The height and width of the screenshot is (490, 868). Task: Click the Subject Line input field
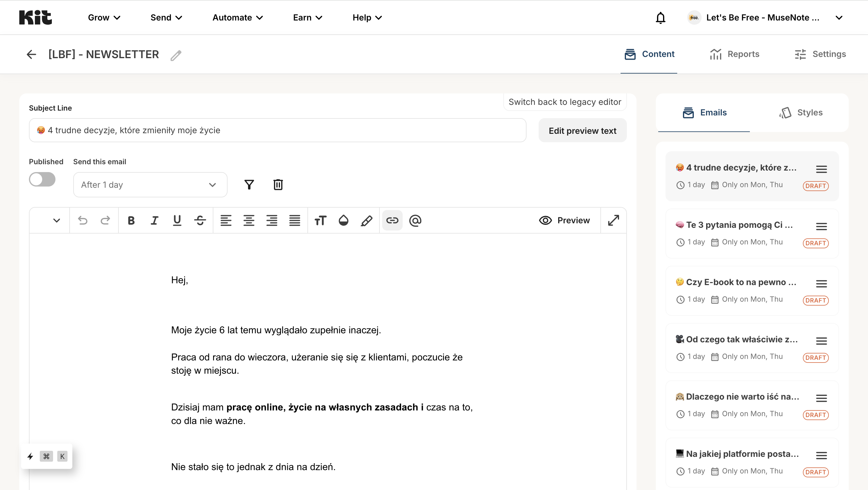click(278, 130)
